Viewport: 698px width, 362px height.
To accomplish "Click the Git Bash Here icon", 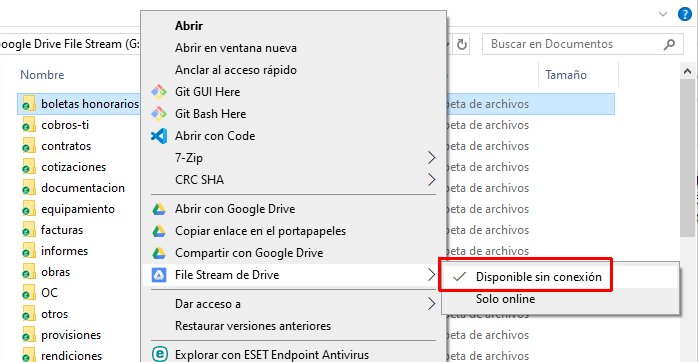I will (x=159, y=114).
